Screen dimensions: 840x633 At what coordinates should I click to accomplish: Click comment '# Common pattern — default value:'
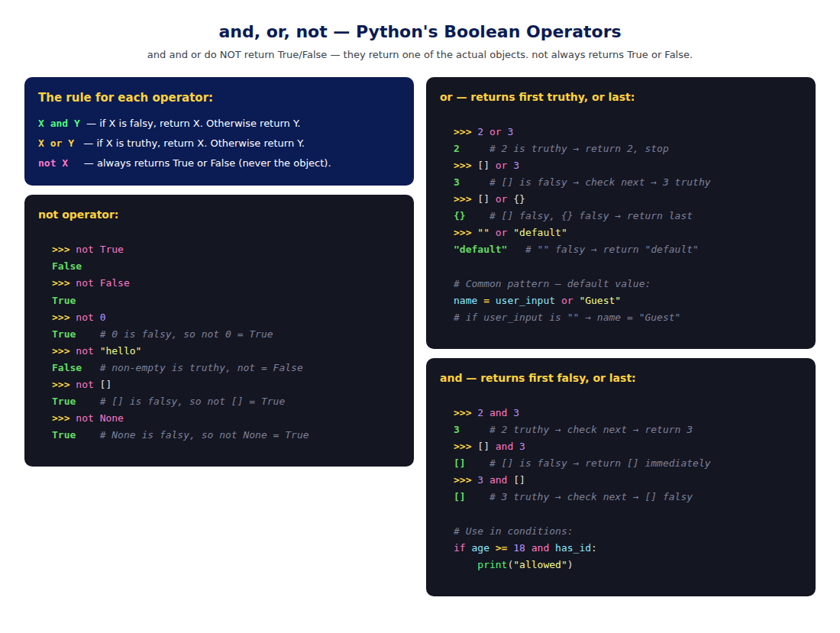tap(552, 284)
